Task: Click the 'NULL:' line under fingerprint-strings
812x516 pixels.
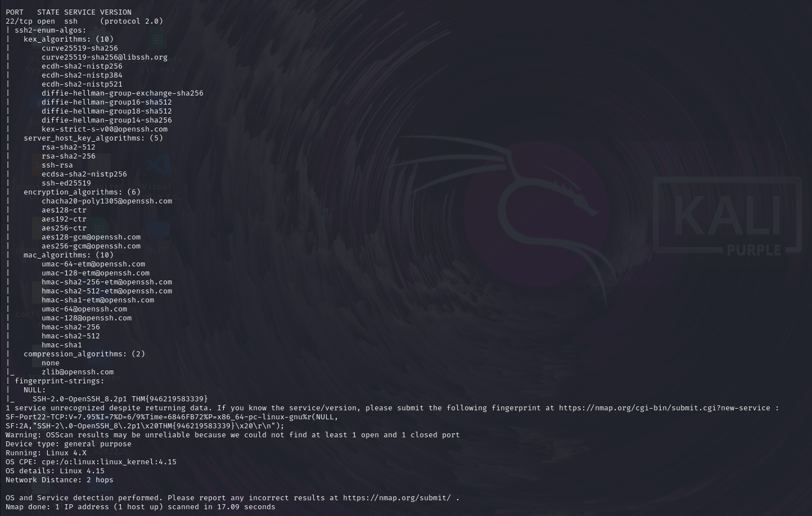Action: 35,390
